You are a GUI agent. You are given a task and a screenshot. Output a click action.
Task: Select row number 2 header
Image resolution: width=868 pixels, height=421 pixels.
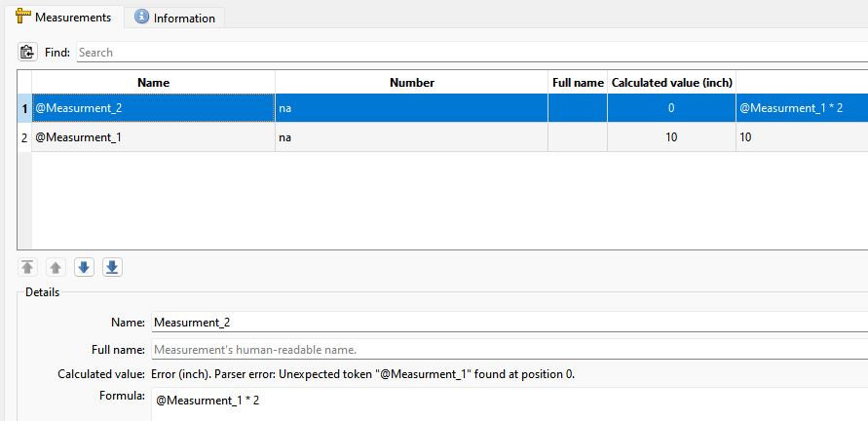pyautogui.click(x=24, y=137)
